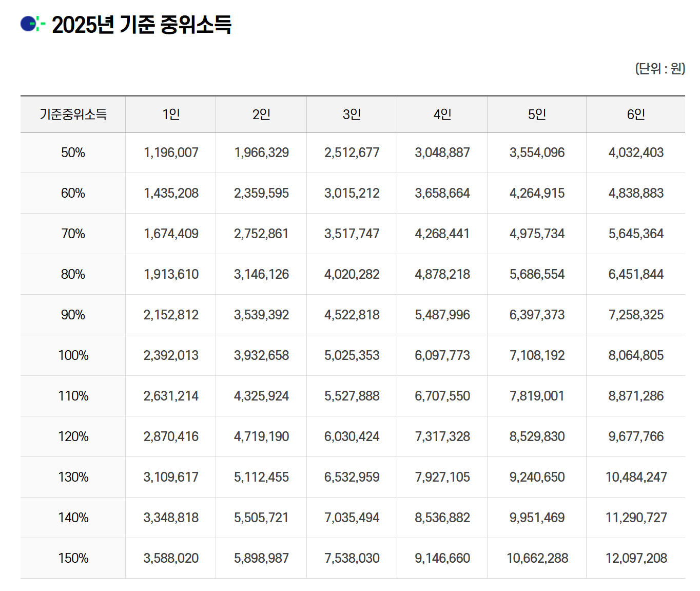Click the cell value 3,588,020
700x591 pixels.
click(x=171, y=558)
